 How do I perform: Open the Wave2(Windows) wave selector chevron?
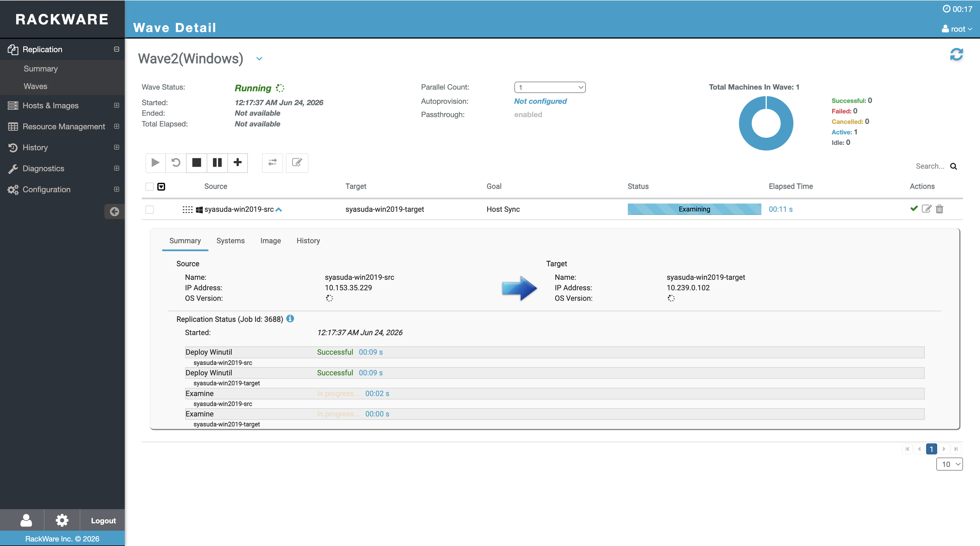click(259, 59)
